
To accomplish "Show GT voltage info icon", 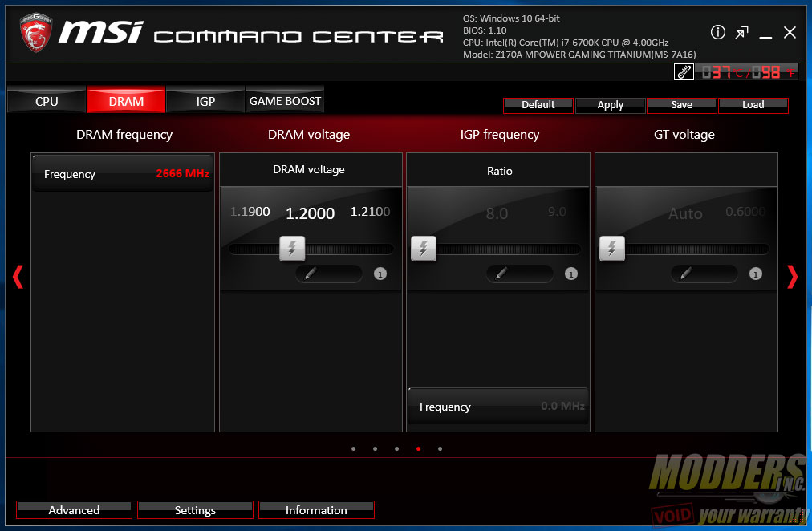I will [756, 274].
